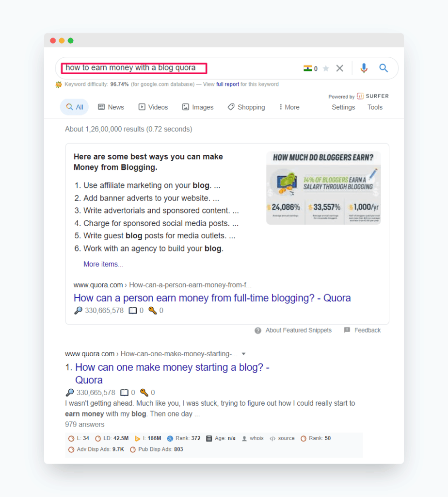Switch to the Shopping tab
The width and height of the screenshot is (448, 497).
(x=246, y=107)
